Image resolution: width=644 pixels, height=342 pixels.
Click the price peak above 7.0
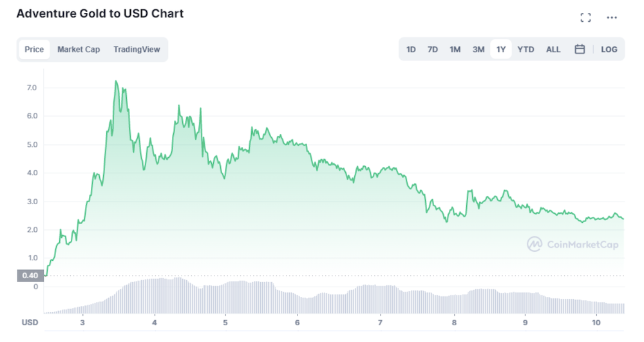point(116,81)
